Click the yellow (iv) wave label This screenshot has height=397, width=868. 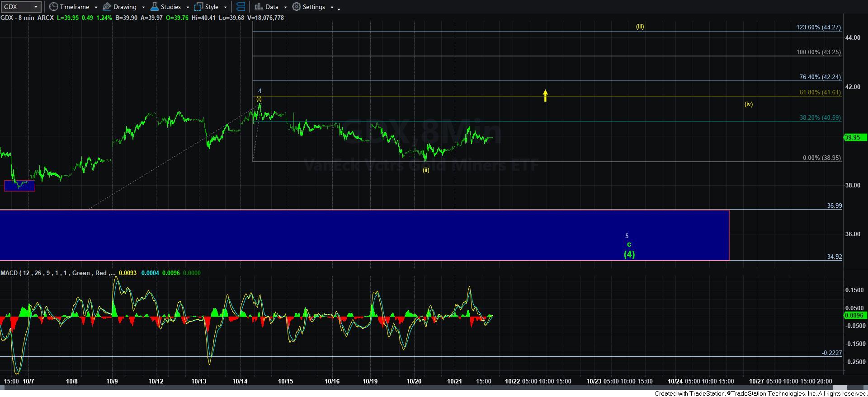pyautogui.click(x=749, y=104)
